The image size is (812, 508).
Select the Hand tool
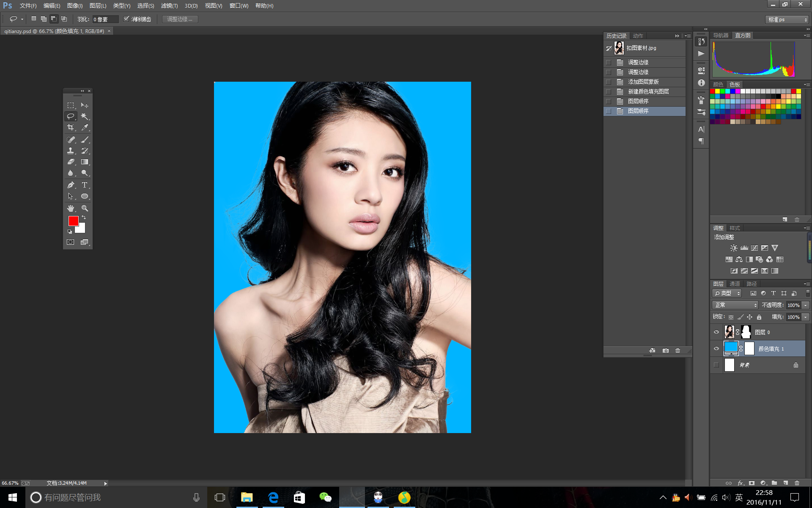coord(71,208)
